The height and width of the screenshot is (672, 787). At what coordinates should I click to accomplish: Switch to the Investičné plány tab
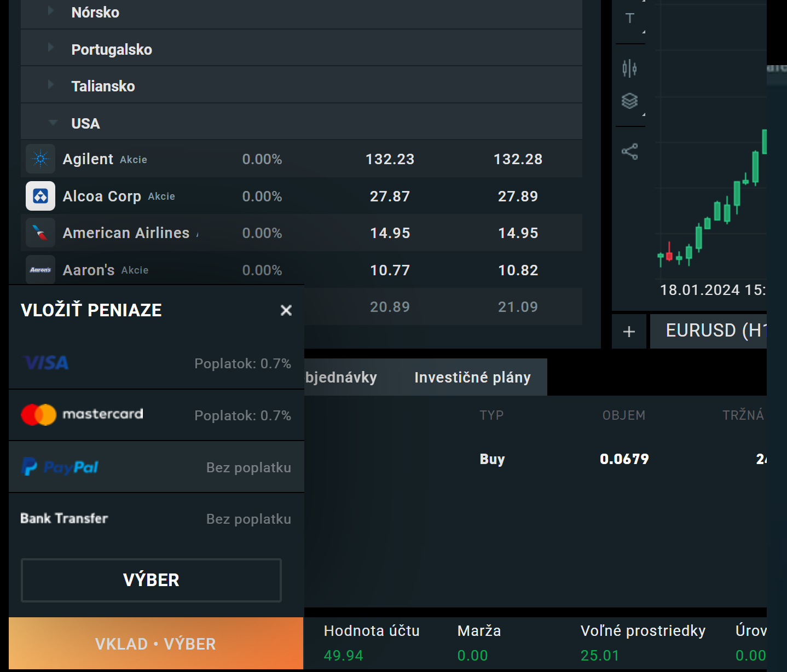472,378
